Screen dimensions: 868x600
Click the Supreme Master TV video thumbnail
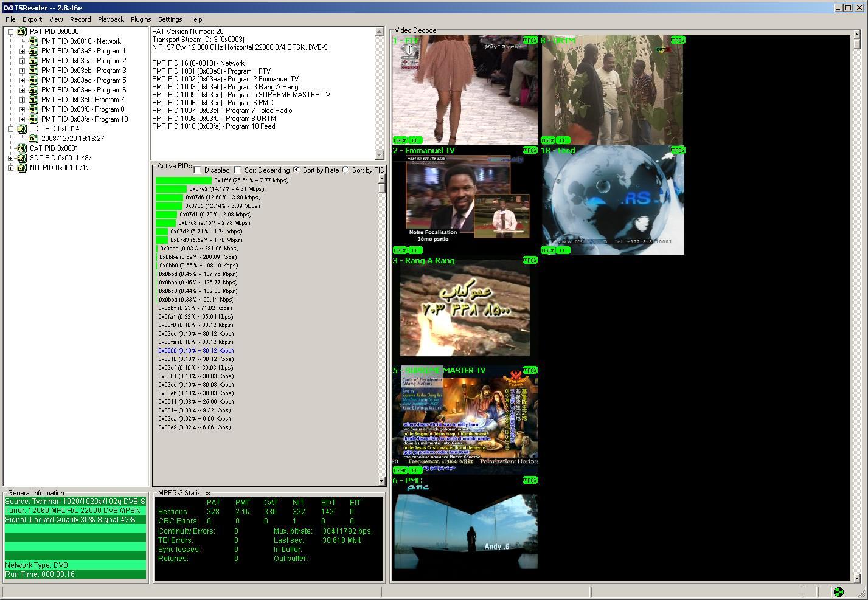point(465,421)
